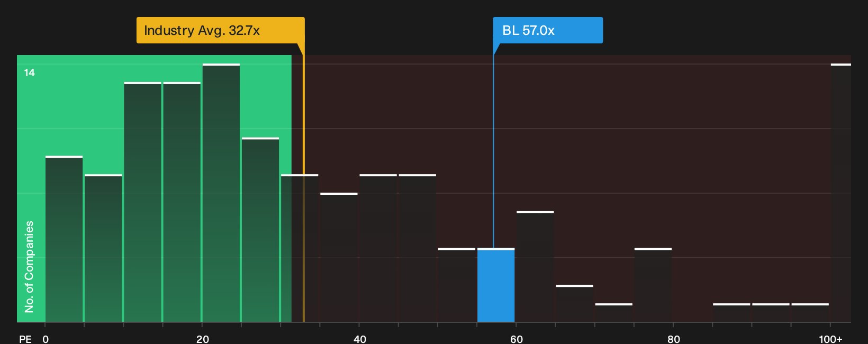Click the '40' x-axis tick label

point(360,339)
